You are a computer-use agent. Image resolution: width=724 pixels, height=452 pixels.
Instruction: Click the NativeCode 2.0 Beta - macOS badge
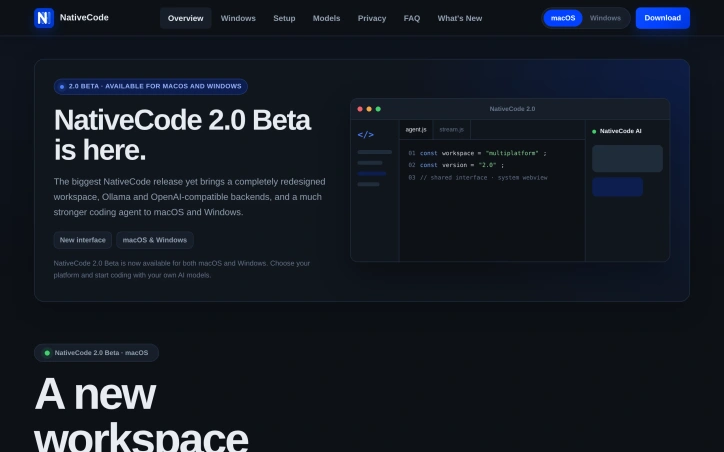click(x=97, y=353)
